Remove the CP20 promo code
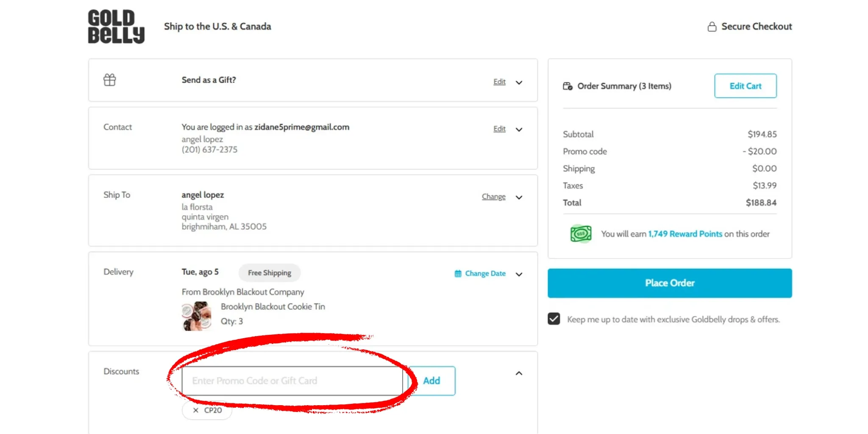Image resolution: width=868 pixels, height=434 pixels. [x=195, y=410]
